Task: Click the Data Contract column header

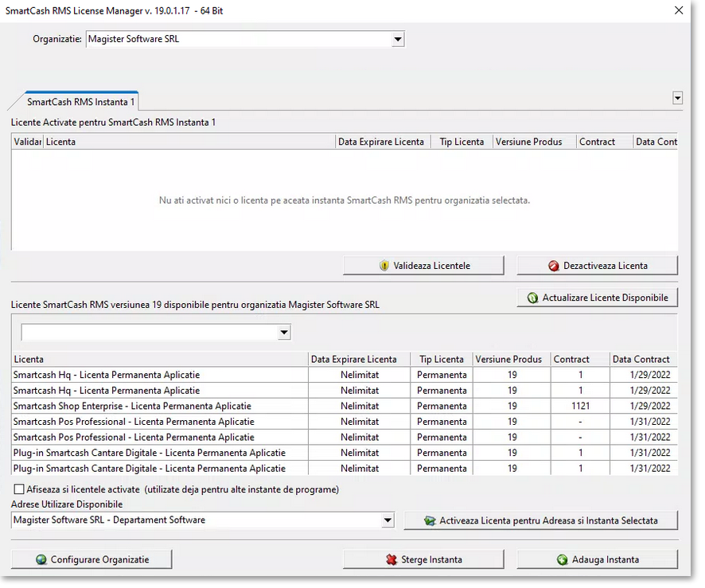Action: coord(644,359)
